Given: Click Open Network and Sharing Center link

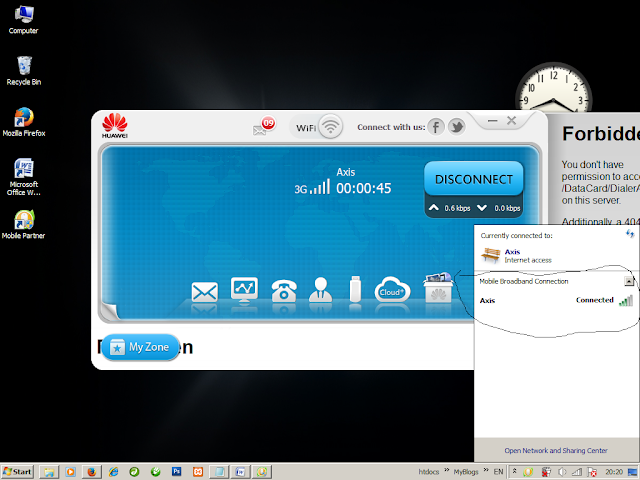Looking at the screenshot, I should coord(556,451).
